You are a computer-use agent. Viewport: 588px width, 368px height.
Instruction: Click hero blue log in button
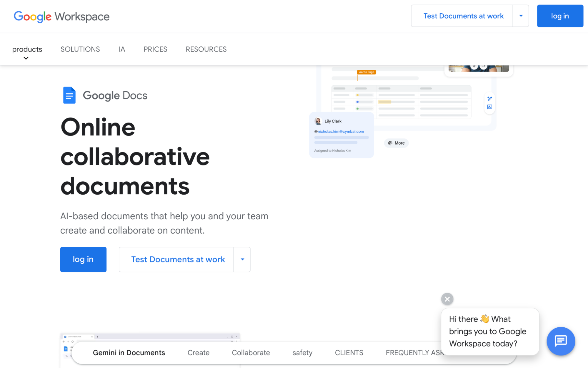(x=83, y=259)
